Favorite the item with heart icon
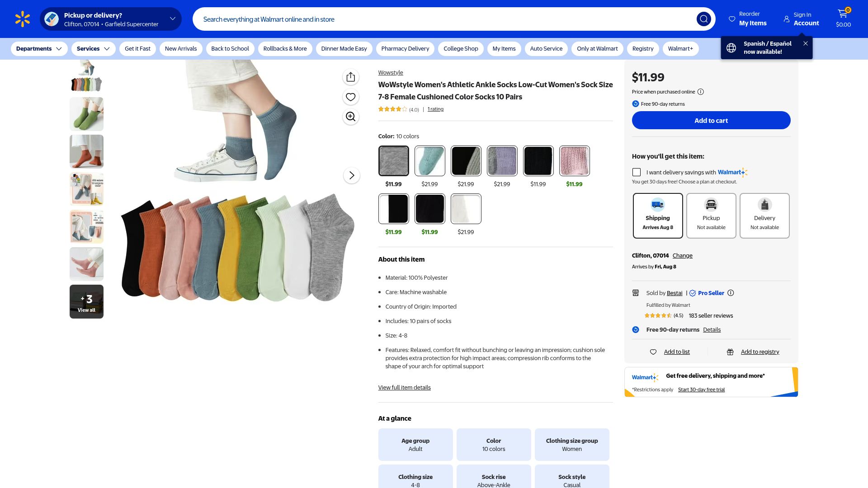Image resolution: width=868 pixels, height=488 pixels. point(351,97)
